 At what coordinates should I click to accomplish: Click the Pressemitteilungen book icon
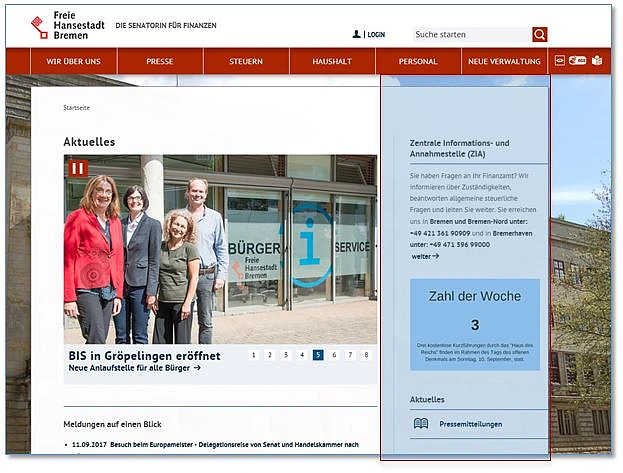pos(421,424)
